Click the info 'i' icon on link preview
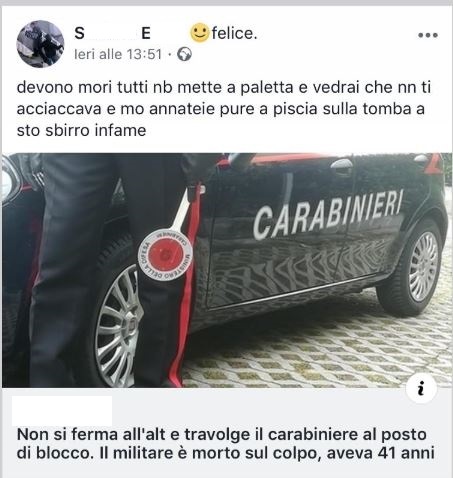The image size is (453, 478). pyautogui.click(x=422, y=388)
